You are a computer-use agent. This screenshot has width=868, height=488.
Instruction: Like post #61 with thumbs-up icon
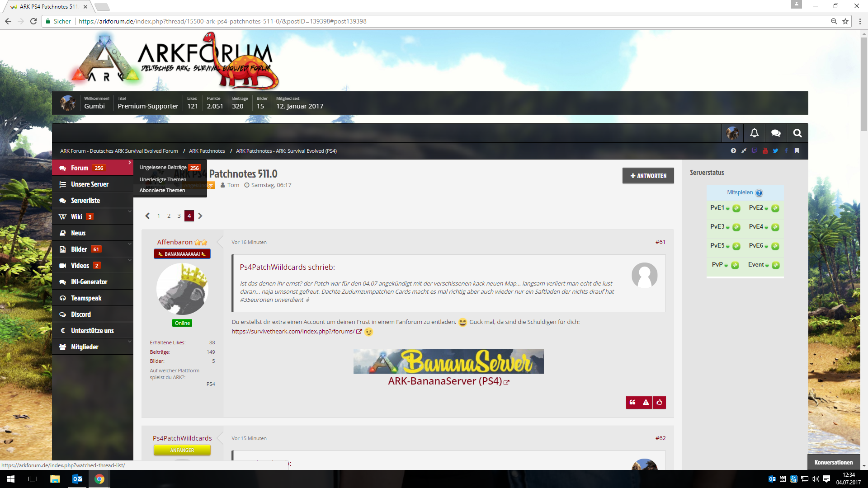click(x=660, y=402)
